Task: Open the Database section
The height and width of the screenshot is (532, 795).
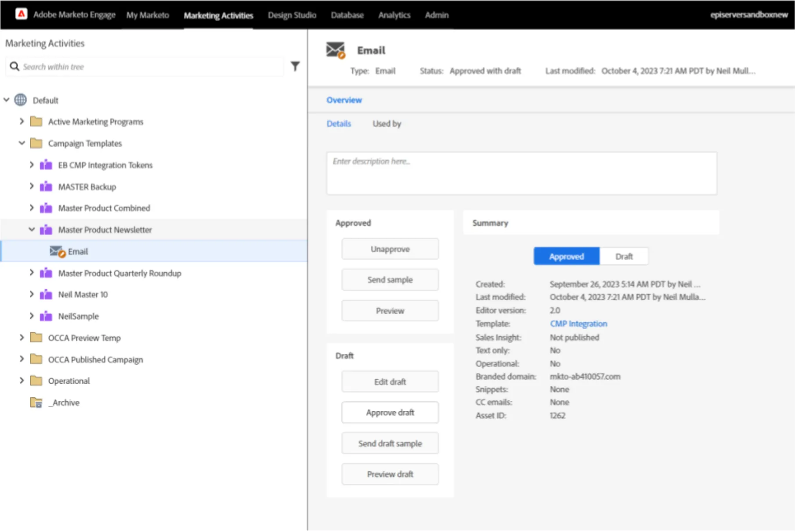Action: [x=347, y=15]
